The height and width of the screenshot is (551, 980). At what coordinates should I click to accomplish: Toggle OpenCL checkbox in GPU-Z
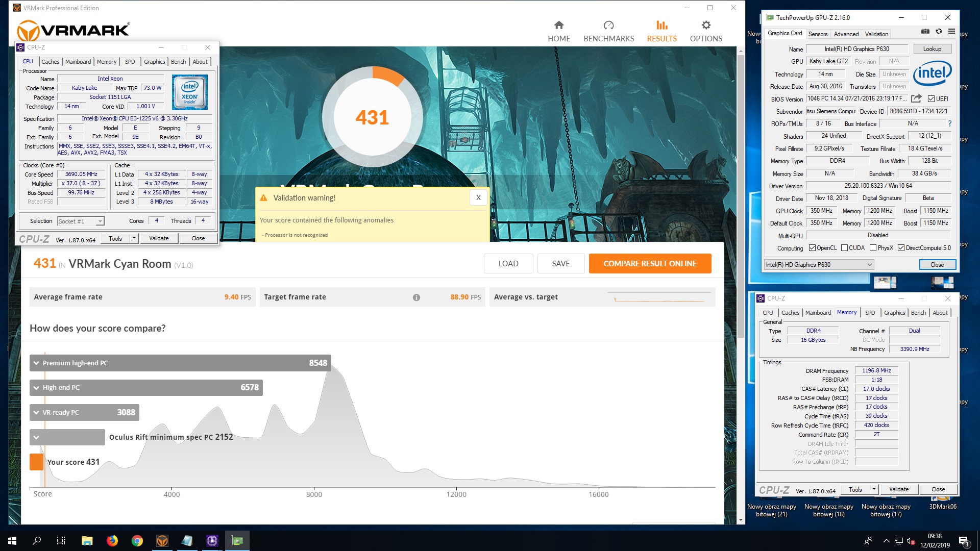(x=812, y=248)
